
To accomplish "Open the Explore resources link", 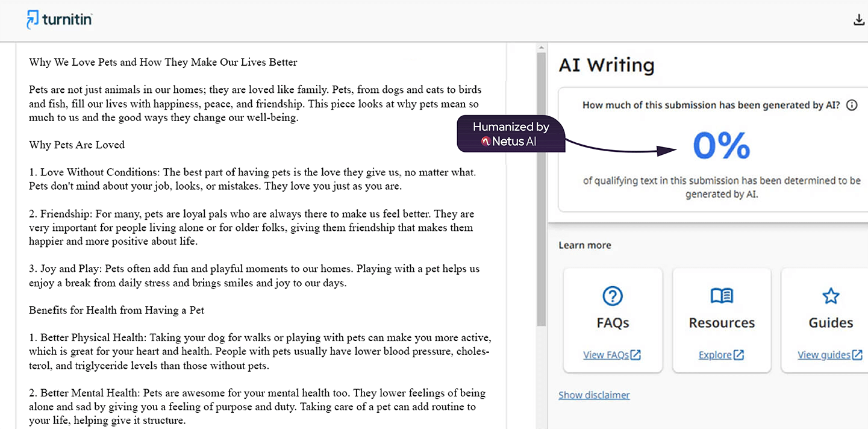I will tap(715, 355).
